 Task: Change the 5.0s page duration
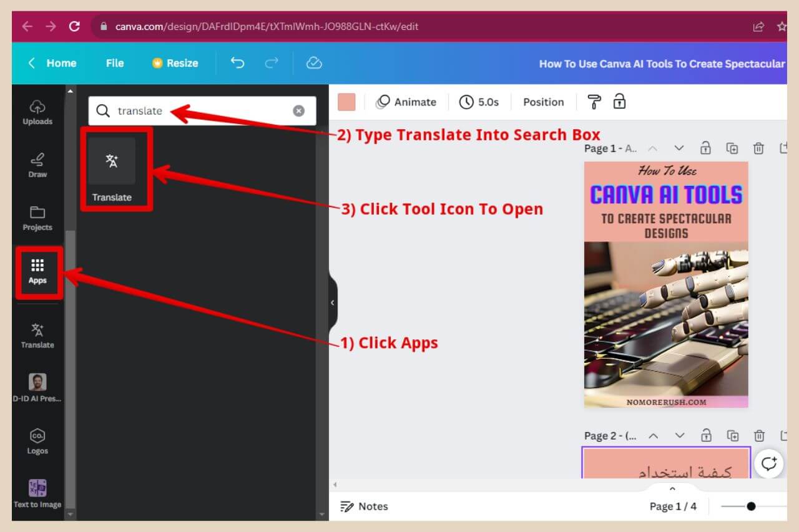tap(479, 102)
